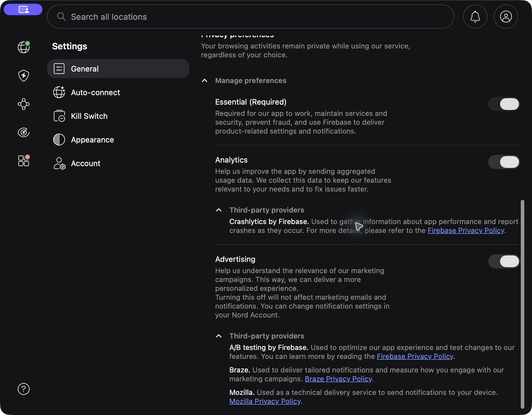532x415 pixels.
Task: Open the Meshnet icon in sidebar
Action: click(x=24, y=104)
